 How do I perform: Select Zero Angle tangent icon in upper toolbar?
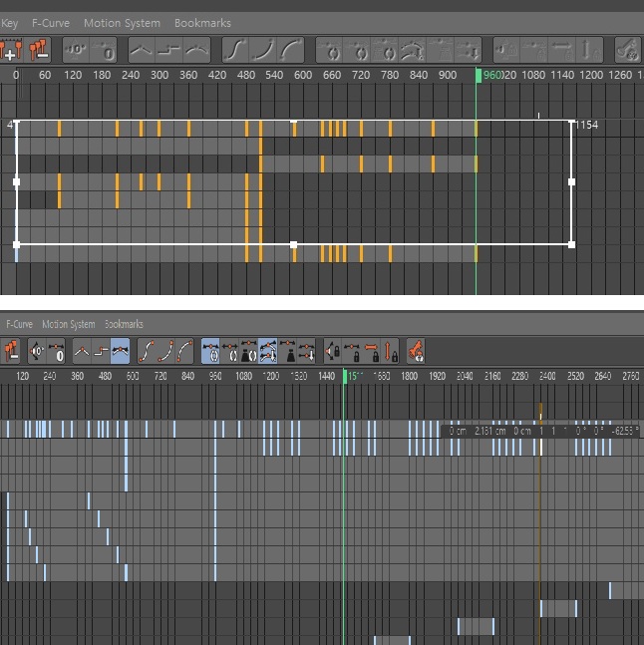76,50
